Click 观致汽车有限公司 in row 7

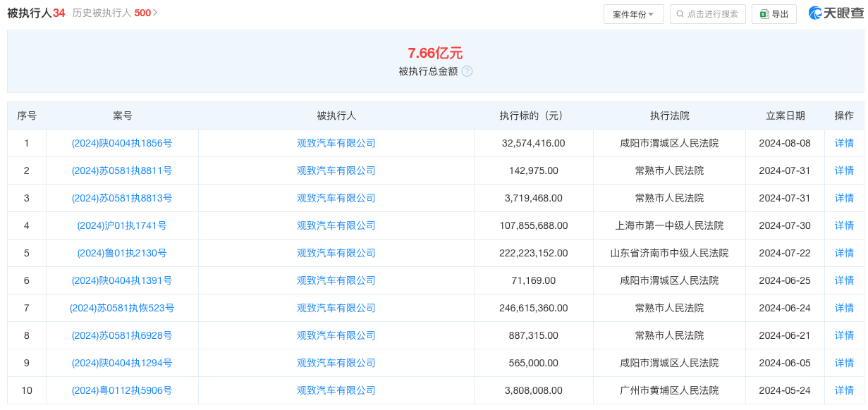coord(336,308)
